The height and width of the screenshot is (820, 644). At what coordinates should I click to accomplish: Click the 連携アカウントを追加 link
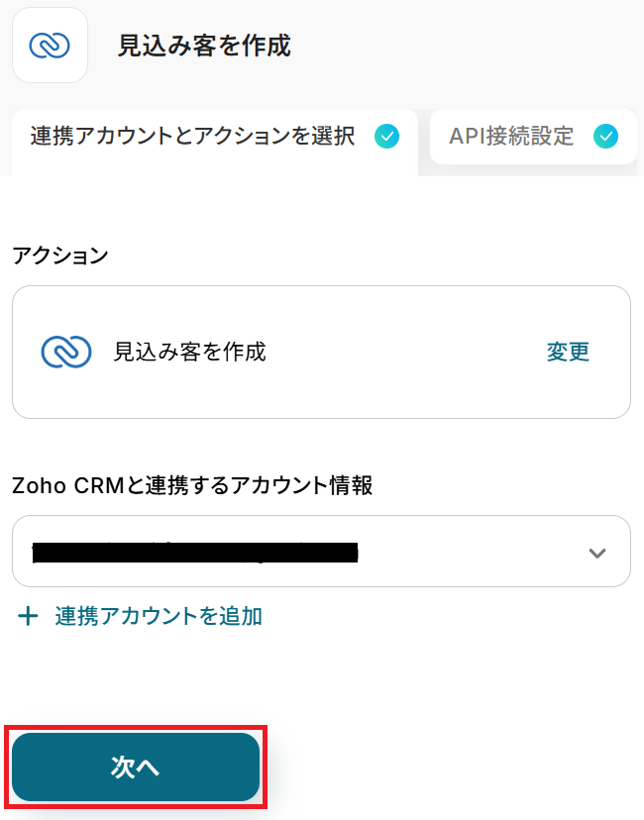coord(159,616)
